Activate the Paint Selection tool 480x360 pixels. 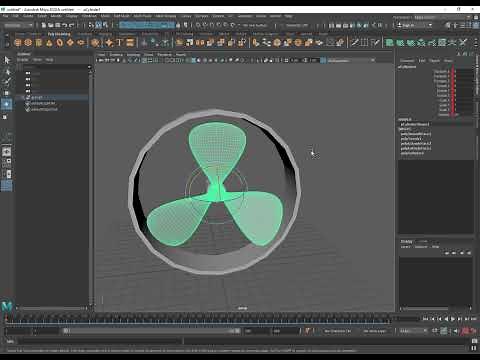click(7, 82)
